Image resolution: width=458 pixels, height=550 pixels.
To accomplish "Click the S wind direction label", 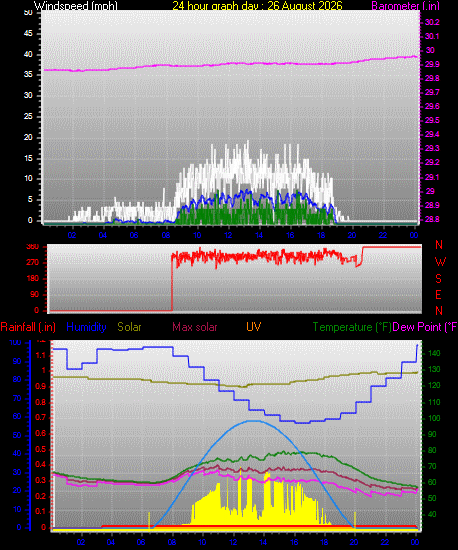I will [x=438, y=279].
